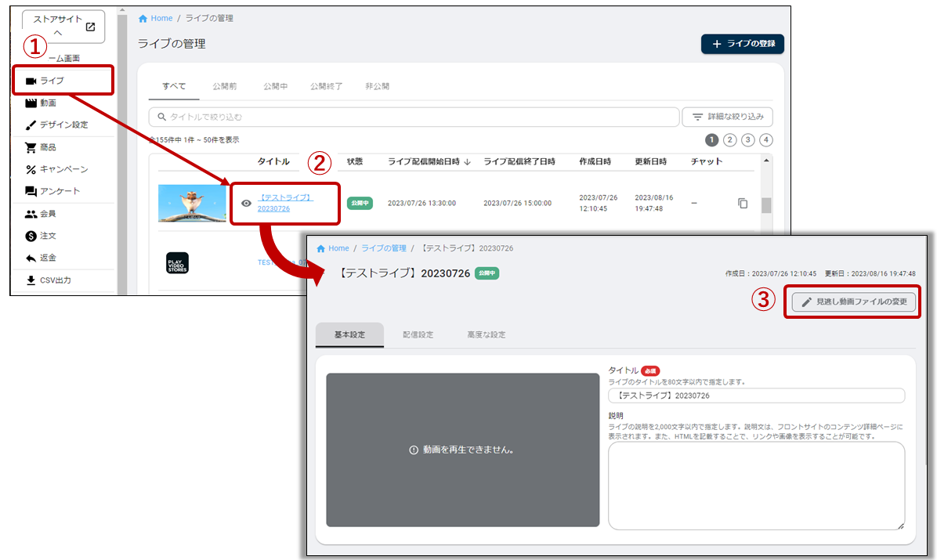This screenshot has width=937, height=560.
Task: Click the タイトルで絞り込む search field
Action: 414,117
